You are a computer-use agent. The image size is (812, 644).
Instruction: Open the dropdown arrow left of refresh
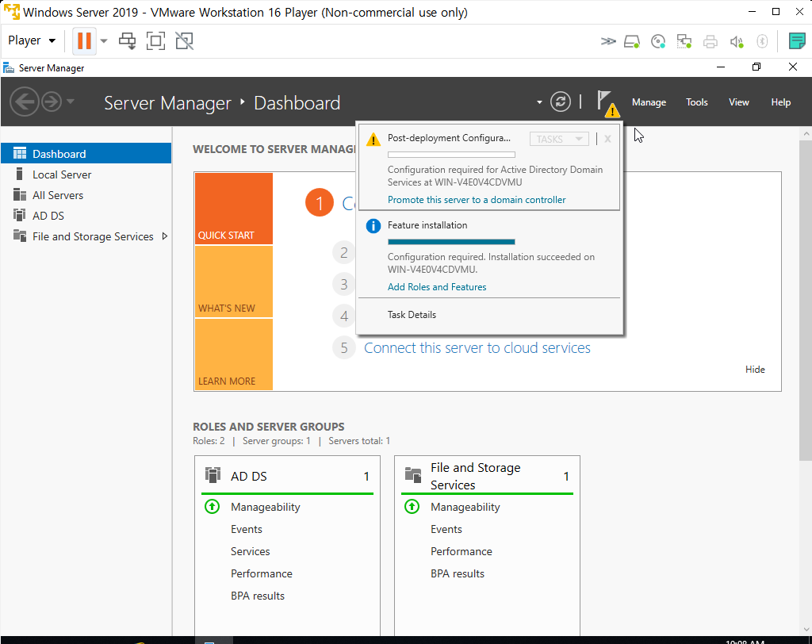coord(539,102)
